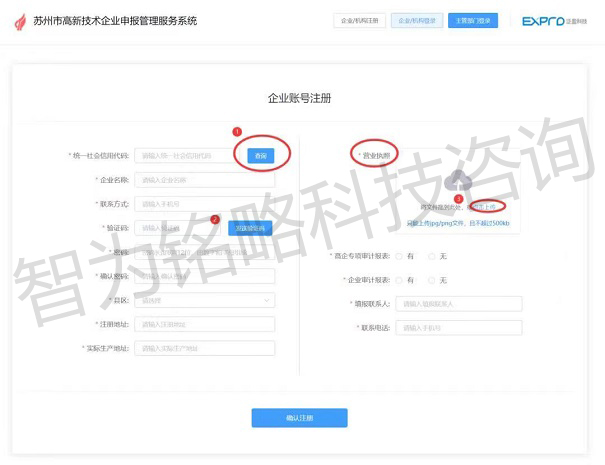Open the 主管部门登录 tab
This screenshot has width=605, height=465.
[473, 20]
